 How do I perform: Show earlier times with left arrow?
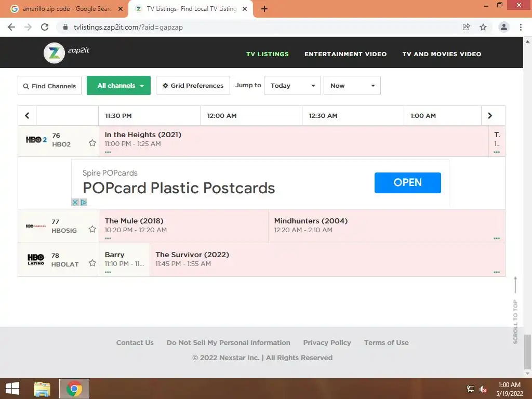(x=27, y=115)
